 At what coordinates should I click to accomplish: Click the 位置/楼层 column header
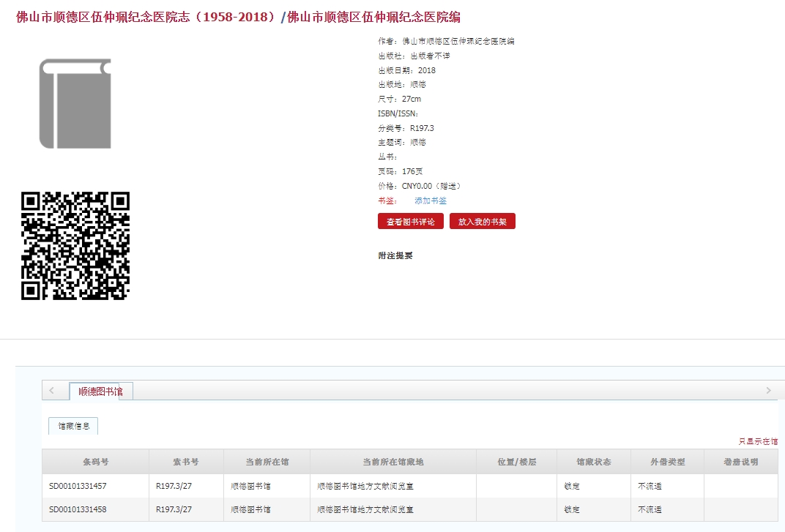pos(517,462)
